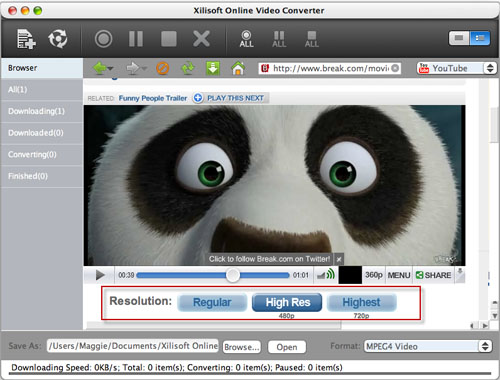Change the 360p quality setting

coord(374,275)
